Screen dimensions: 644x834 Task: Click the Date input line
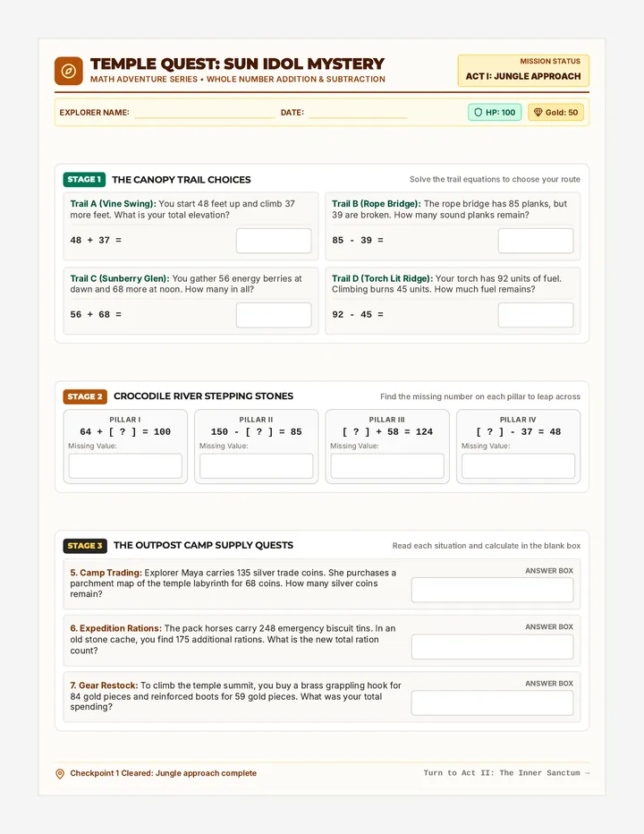click(358, 114)
